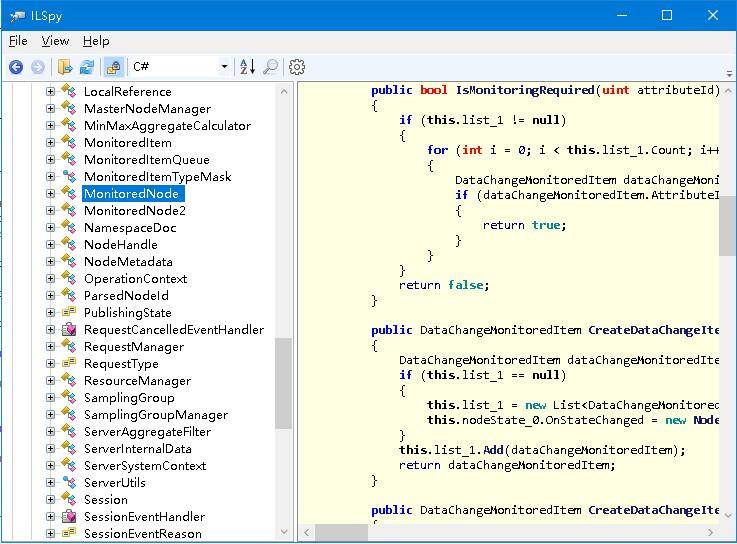
Task: Click the SessionEventHandler delegate icon
Action: [x=69, y=516]
